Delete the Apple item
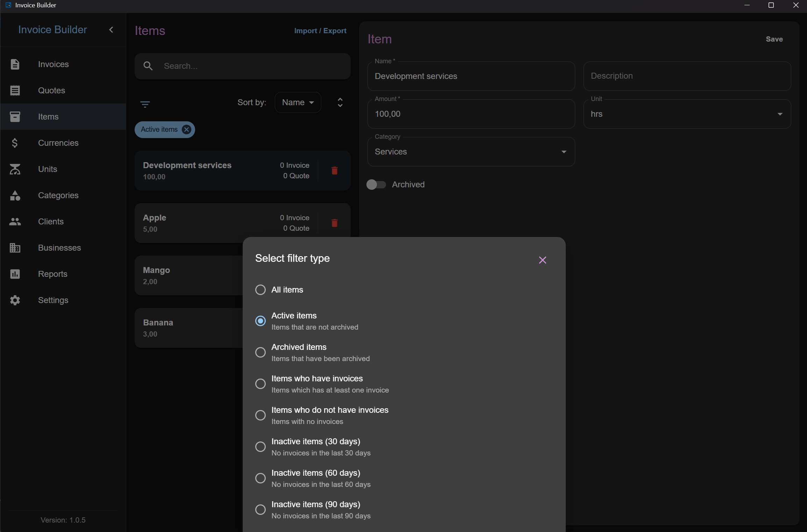Viewport: 807px width, 532px height. coord(335,223)
